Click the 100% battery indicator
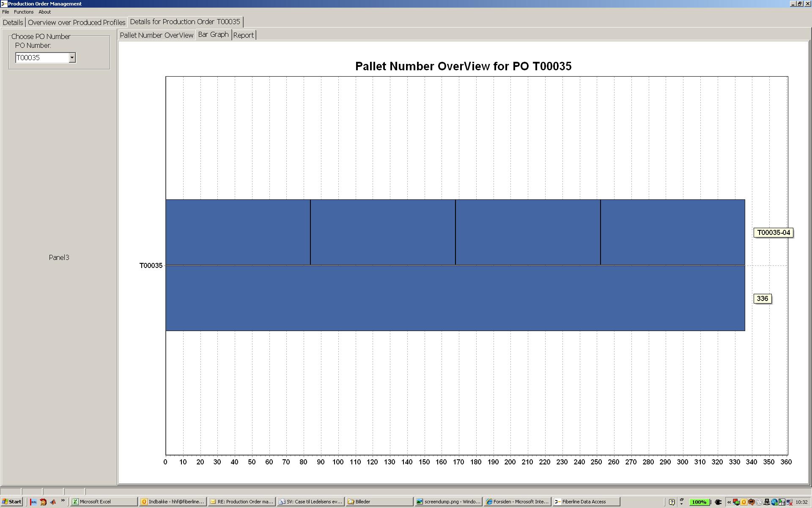 point(700,502)
